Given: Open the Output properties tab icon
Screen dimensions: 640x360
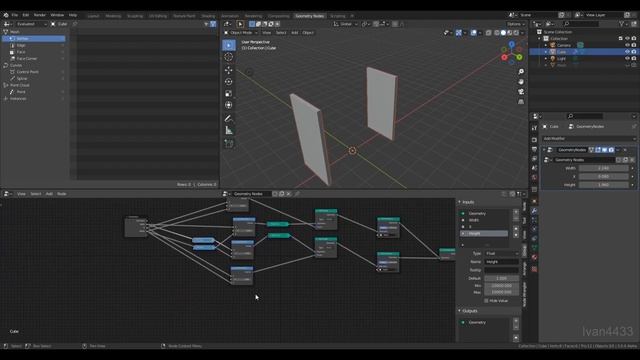Looking at the screenshot, I should 534,149.
